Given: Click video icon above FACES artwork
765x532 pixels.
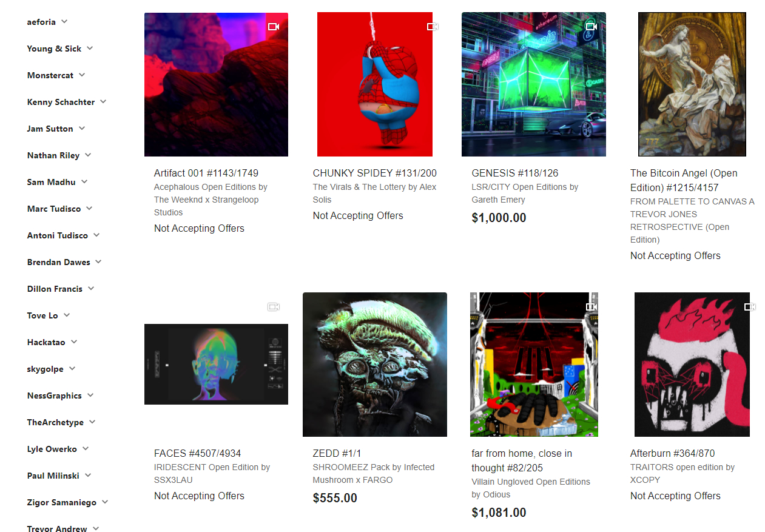Looking at the screenshot, I should 274,307.
